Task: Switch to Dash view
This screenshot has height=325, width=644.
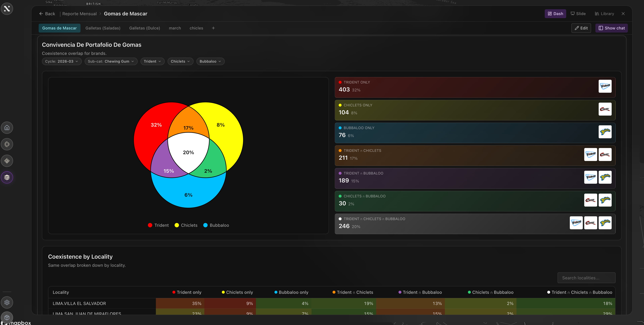Action: pos(555,14)
